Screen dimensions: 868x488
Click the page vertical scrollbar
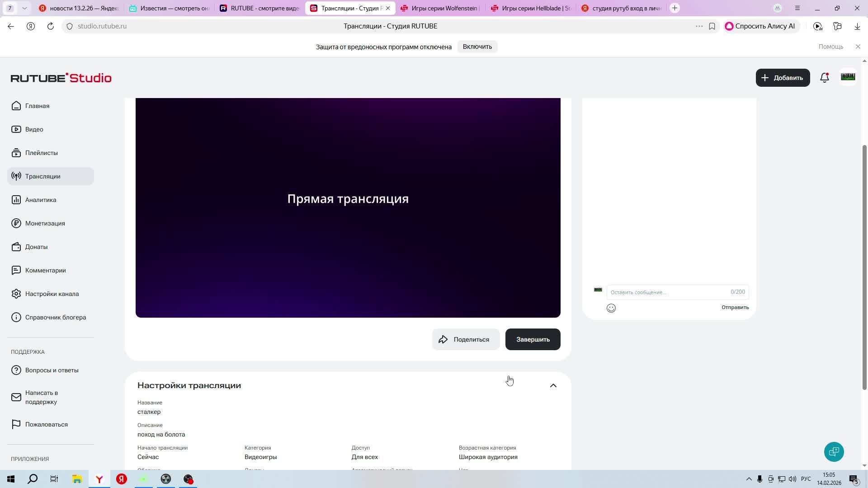[x=864, y=267]
